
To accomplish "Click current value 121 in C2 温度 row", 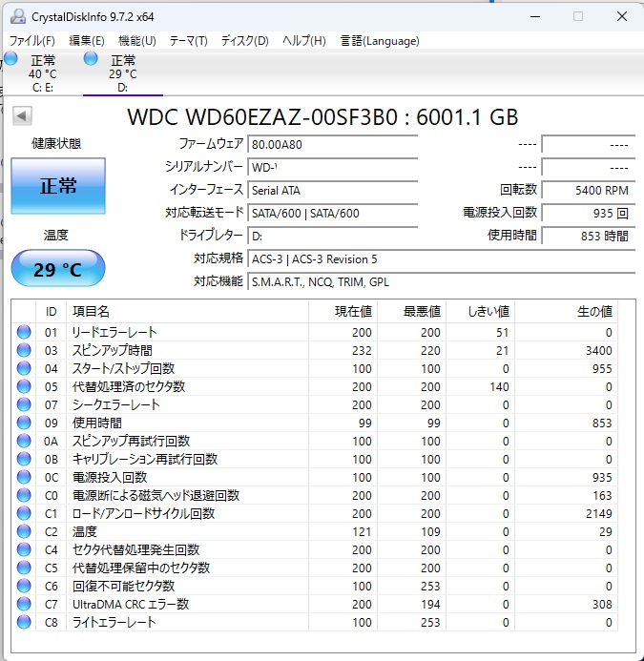I will (362, 531).
